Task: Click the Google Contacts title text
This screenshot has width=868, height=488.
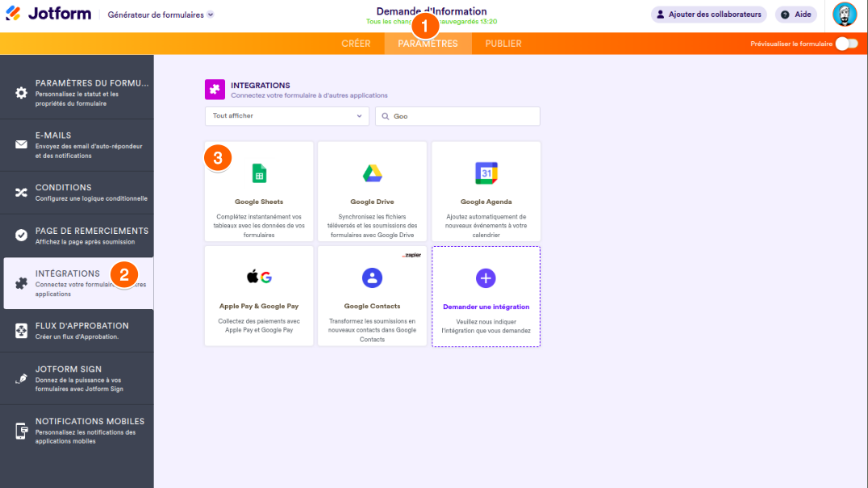Action: [372, 306]
